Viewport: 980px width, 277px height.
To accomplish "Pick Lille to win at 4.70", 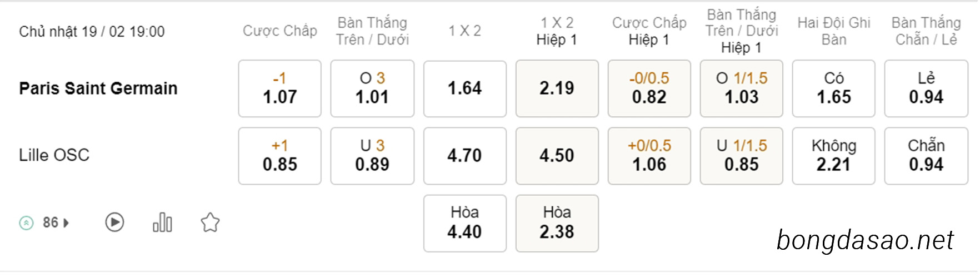I will pos(465,156).
